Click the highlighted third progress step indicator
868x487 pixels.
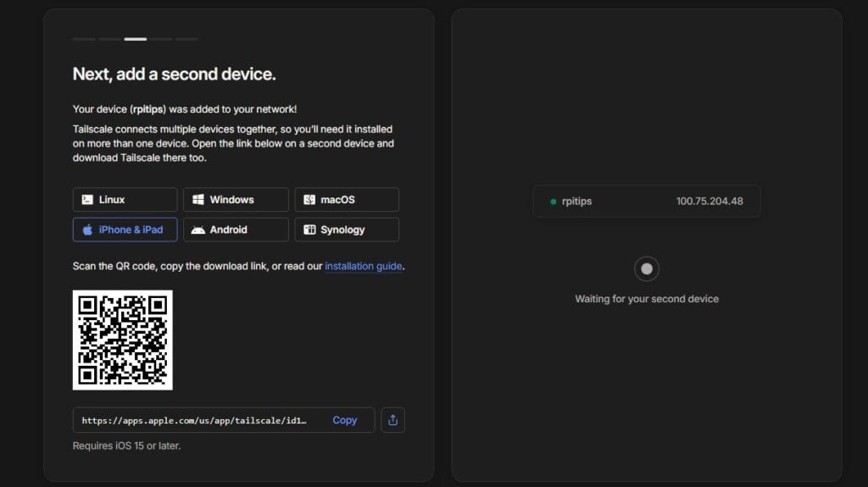(136, 39)
